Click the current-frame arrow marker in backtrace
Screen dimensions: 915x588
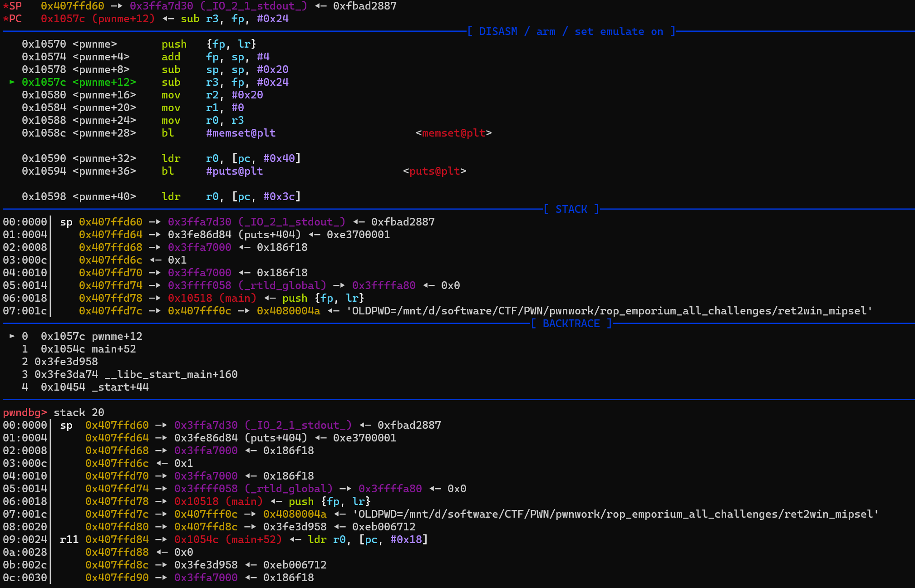(12, 336)
